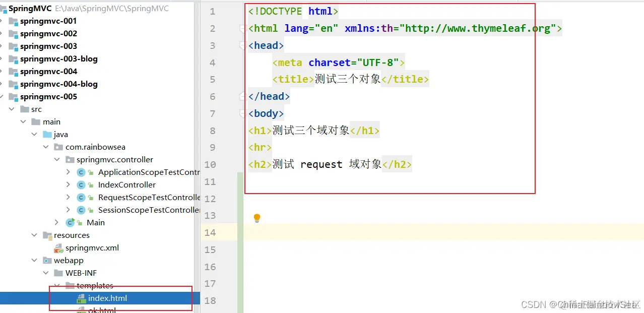Click the ApplicationScopeTestController class icon
644x313 pixels.
coord(81,172)
